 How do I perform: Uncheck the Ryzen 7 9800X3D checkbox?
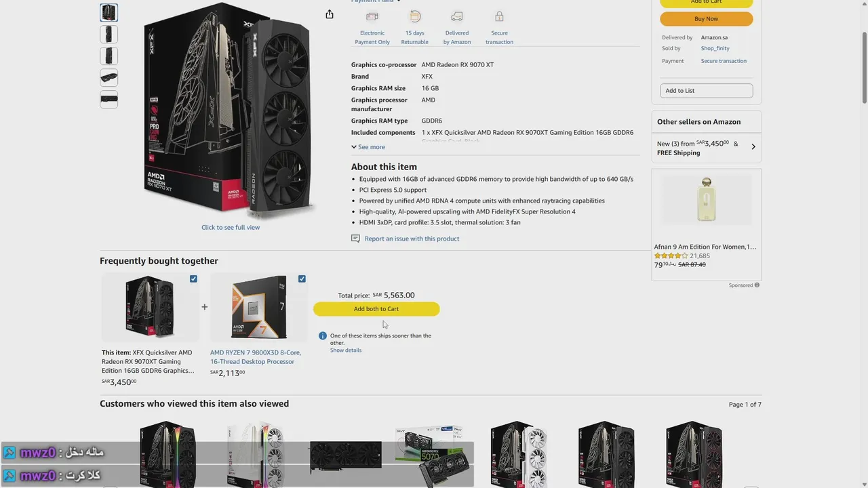pyautogui.click(x=302, y=279)
